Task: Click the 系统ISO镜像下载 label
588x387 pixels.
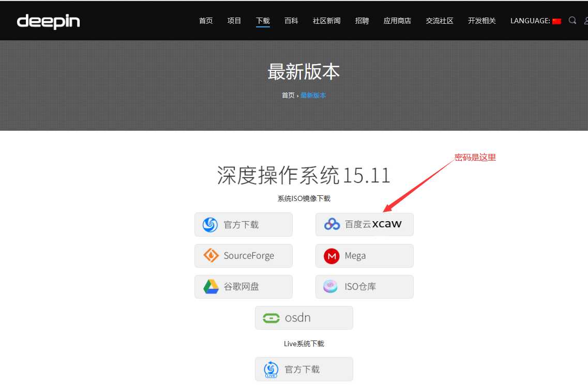Action: 304,198
